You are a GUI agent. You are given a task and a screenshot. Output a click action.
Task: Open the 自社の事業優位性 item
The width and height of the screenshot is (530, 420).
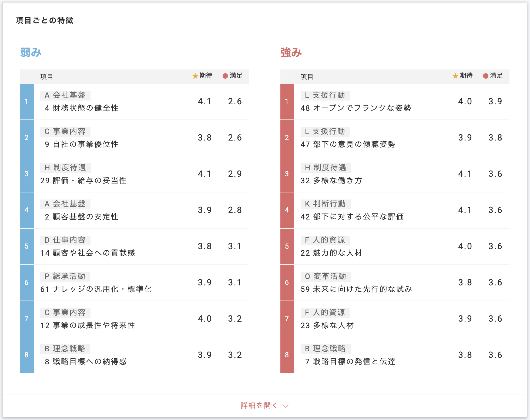pyautogui.click(x=82, y=144)
